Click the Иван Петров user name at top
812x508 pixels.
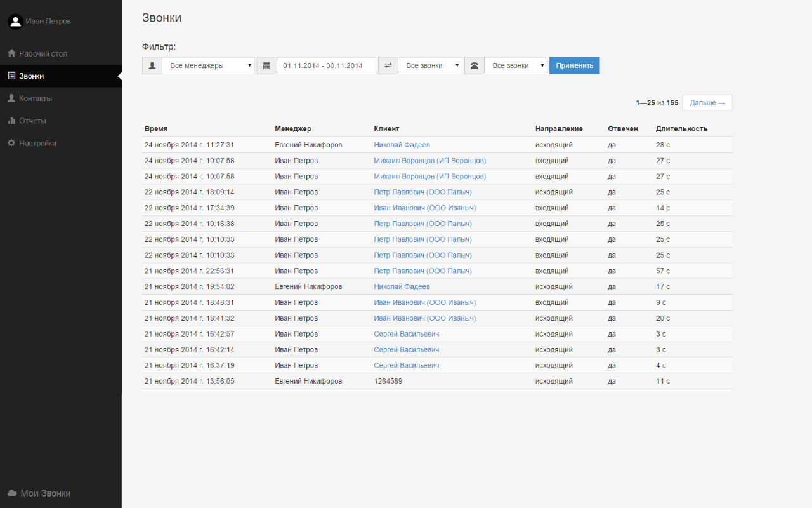tap(48, 22)
